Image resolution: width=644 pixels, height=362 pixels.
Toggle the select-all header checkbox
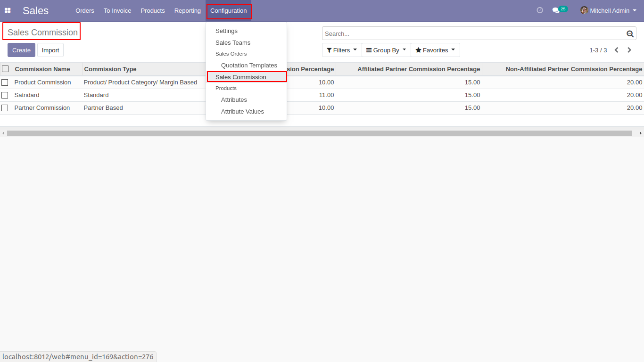coord(5,69)
